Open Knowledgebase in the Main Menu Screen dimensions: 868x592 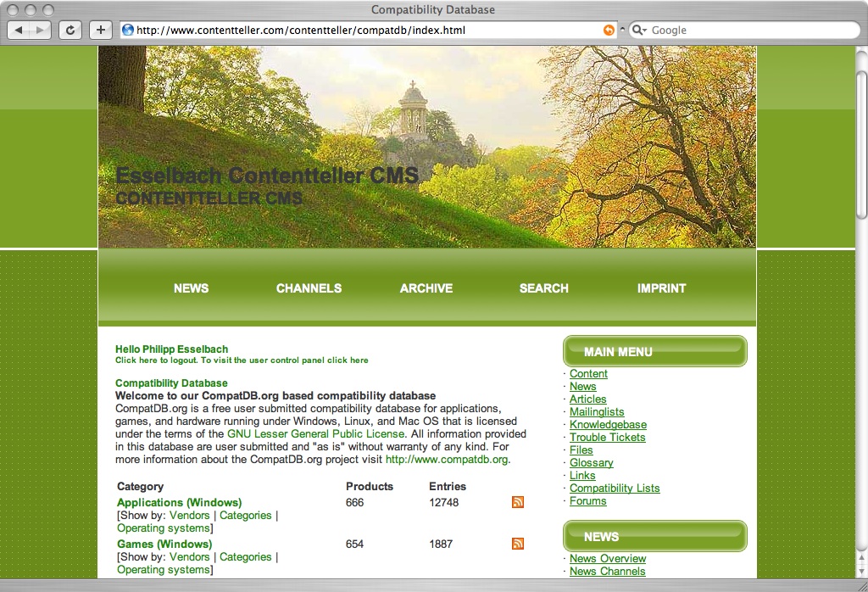[x=608, y=425]
